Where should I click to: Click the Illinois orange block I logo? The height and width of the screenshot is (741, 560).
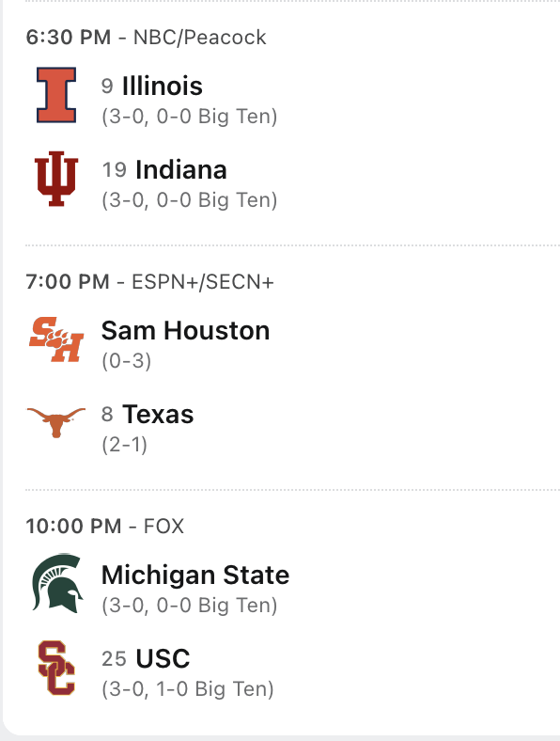56,95
